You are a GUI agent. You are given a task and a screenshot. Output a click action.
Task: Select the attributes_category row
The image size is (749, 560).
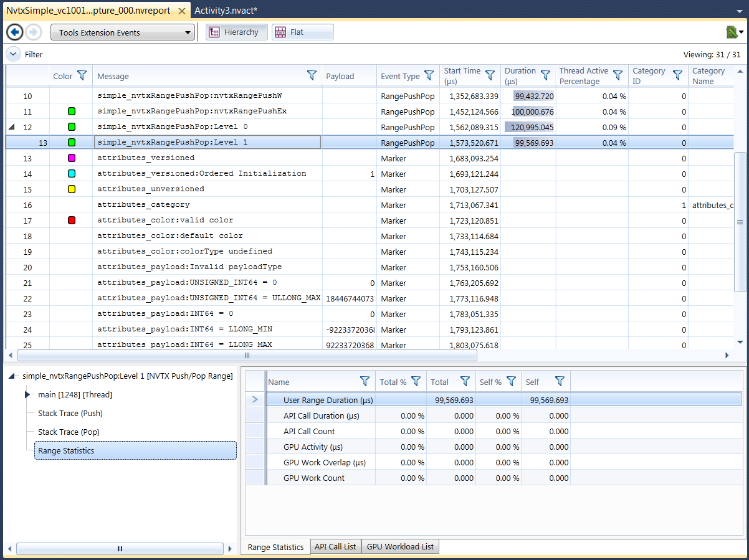(x=369, y=205)
